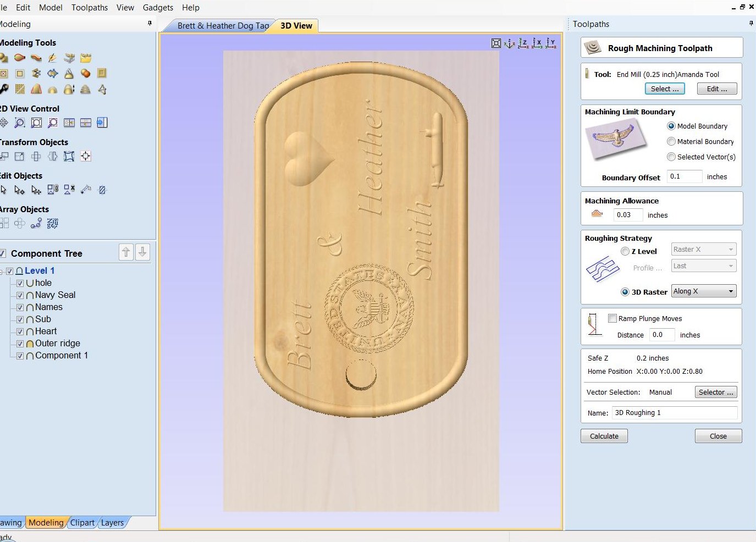Click the Group Objects icon
Viewport: 756px width, 542px height.
click(x=53, y=190)
